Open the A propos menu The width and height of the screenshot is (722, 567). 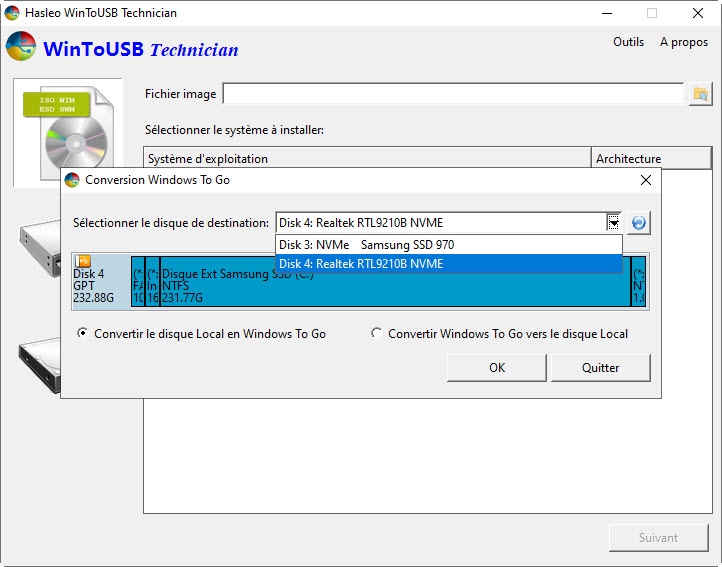(x=684, y=42)
